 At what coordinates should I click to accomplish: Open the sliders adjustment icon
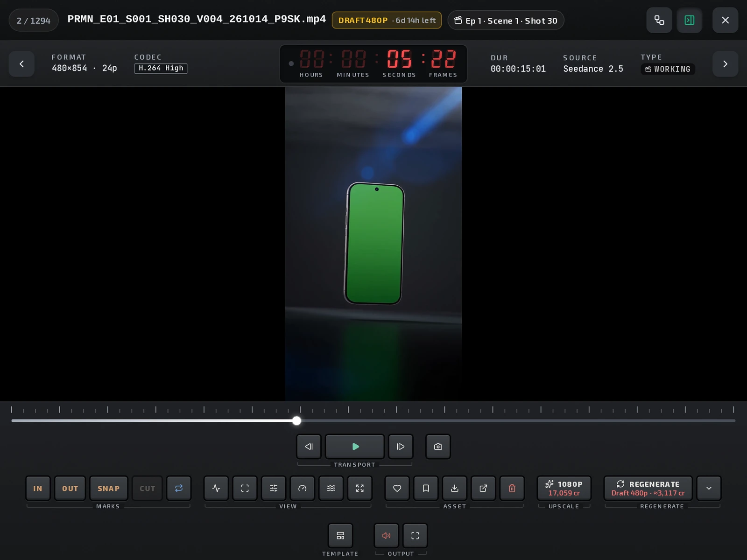[274, 488]
